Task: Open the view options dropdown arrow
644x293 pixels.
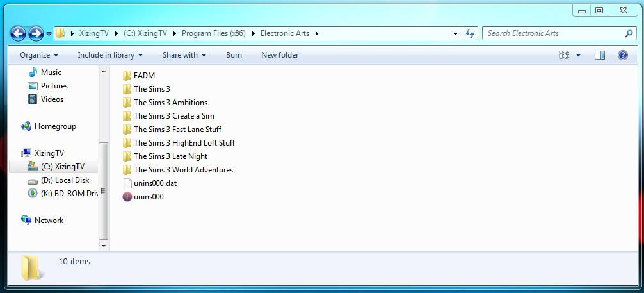Action: pos(578,55)
